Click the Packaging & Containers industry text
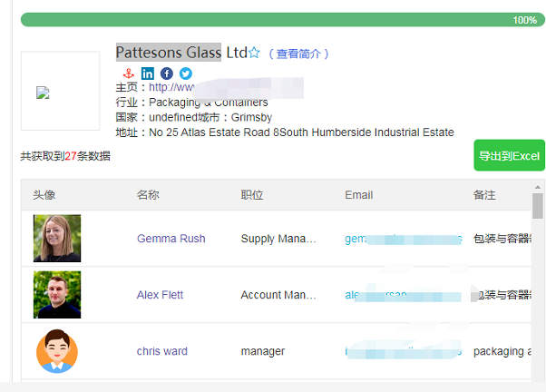Image resolution: width=546 pixels, height=392 pixels. pos(209,103)
